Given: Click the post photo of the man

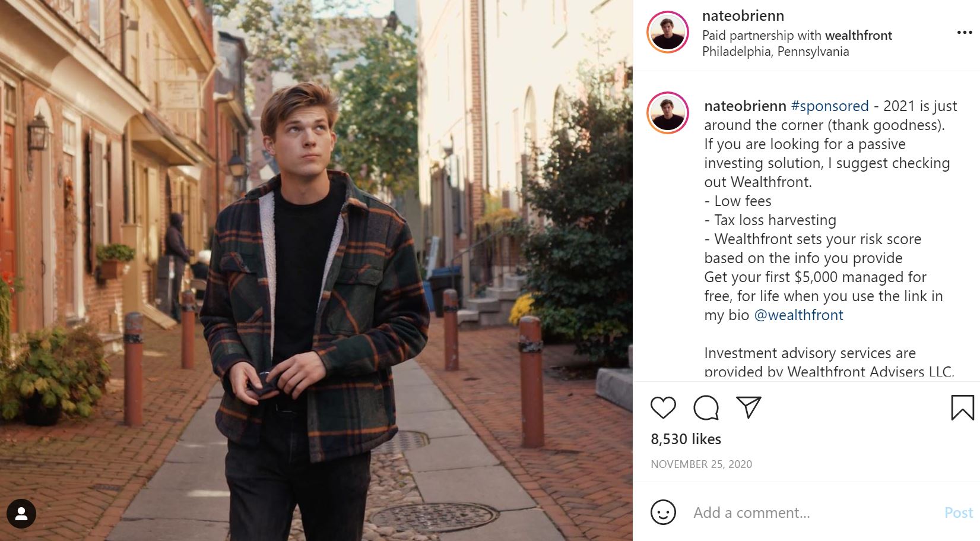Looking at the screenshot, I should tap(316, 270).
